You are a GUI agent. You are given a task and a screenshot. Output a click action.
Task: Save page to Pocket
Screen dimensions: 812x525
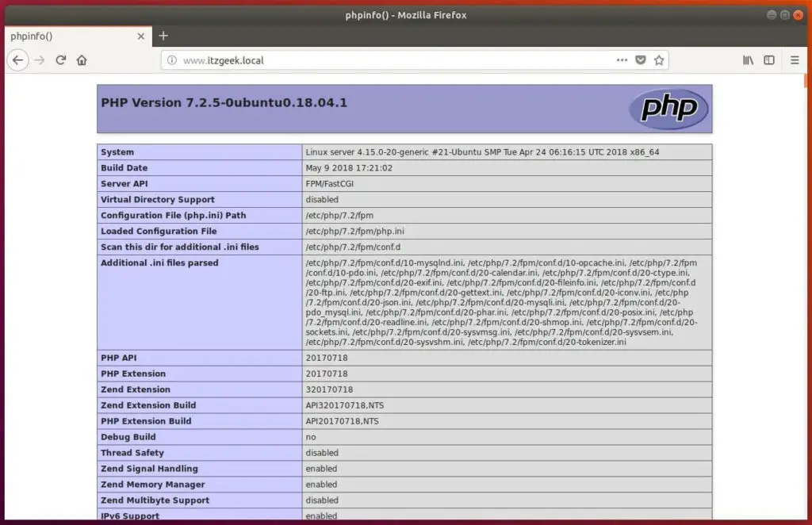641,60
